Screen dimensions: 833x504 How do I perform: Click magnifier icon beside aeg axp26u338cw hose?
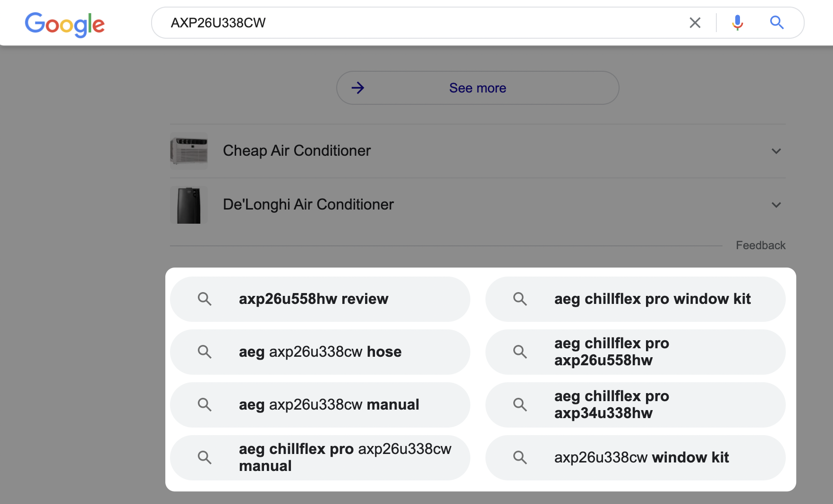[204, 352]
